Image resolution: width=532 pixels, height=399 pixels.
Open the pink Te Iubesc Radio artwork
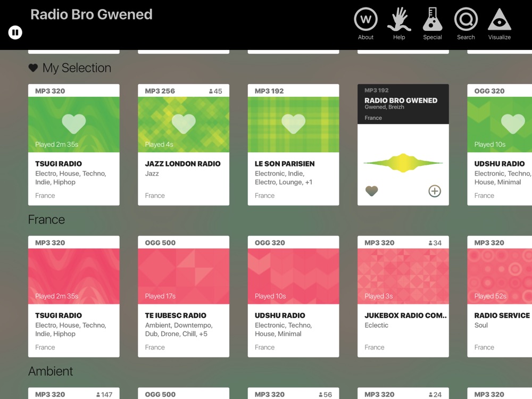point(184,276)
